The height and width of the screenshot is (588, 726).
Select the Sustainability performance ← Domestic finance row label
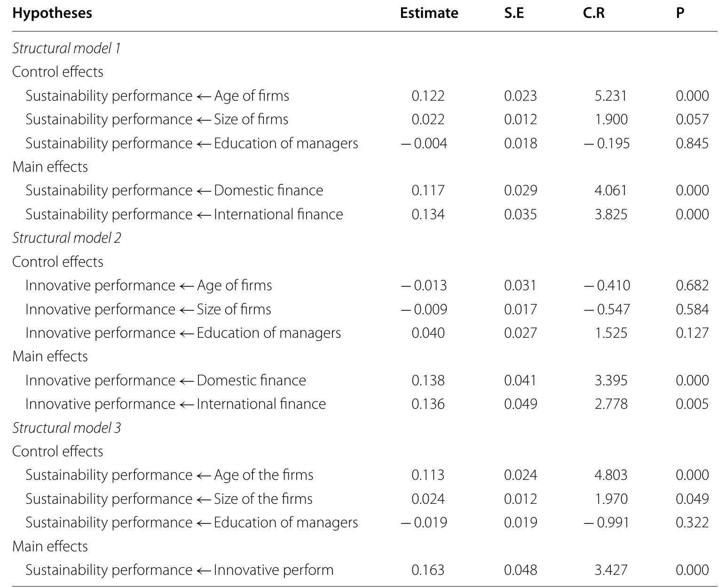pyautogui.click(x=174, y=191)
